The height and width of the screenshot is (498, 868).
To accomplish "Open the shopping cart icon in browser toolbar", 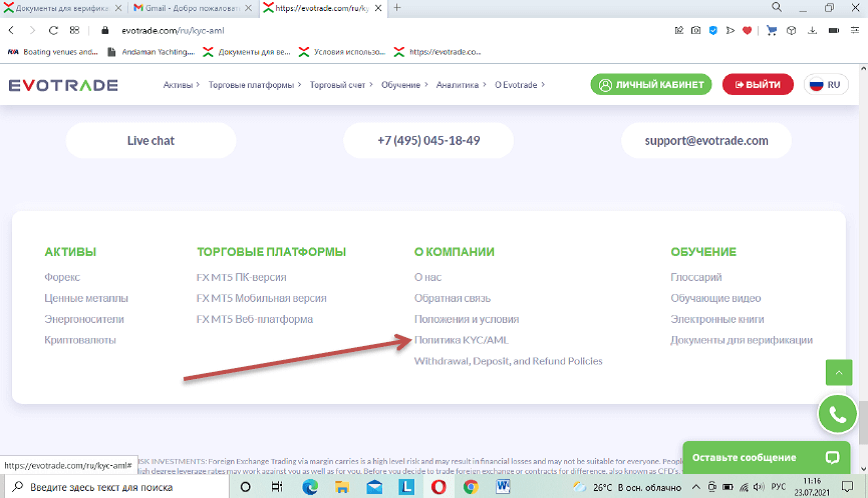I will [x=771, y=30].
